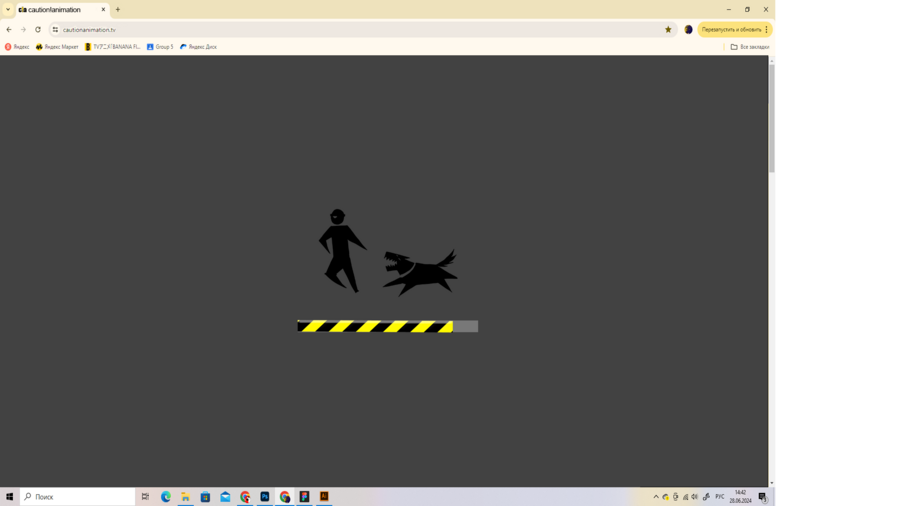Expand the tab search dropdown arrow

point(8,9)
